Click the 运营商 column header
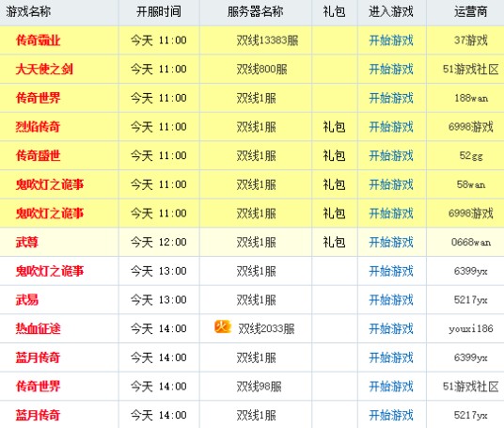This screenshot has height=428, width=504. click(471, 11)
